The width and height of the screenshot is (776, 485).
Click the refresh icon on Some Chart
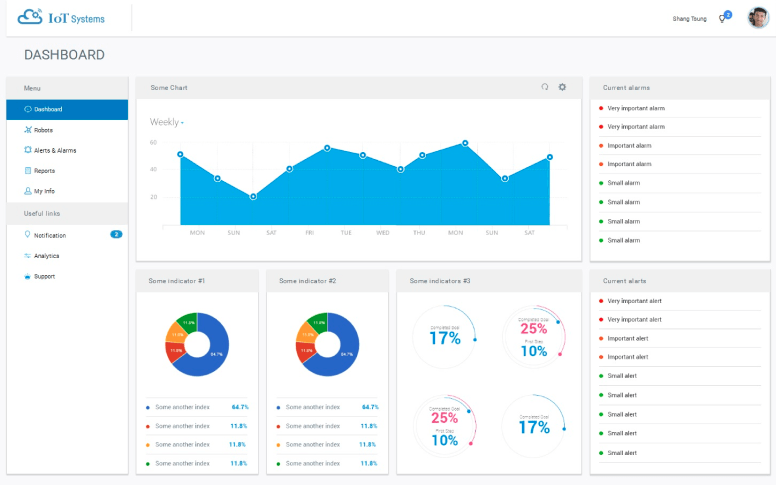coord(545,87)
